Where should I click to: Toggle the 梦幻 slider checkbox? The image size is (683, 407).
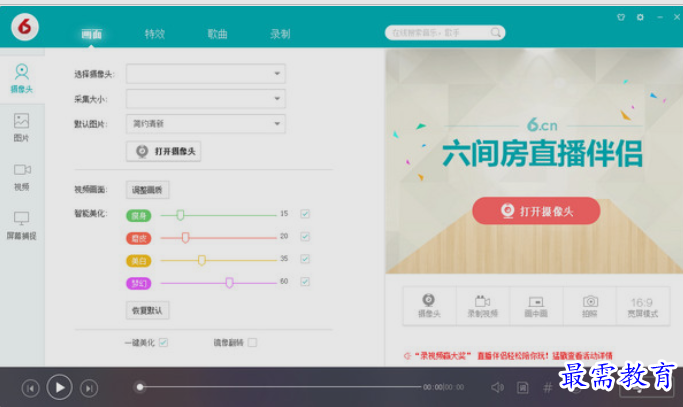[305, 282]
